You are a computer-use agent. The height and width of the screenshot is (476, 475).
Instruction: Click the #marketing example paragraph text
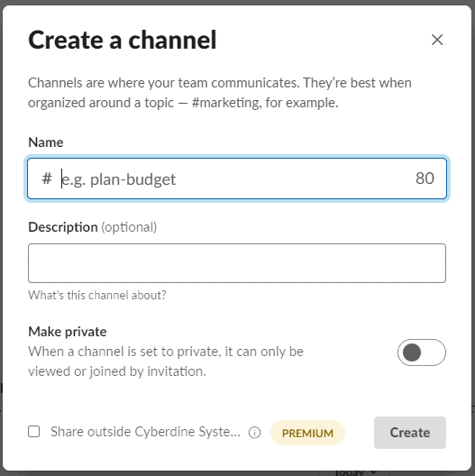(x=220, y=93)
